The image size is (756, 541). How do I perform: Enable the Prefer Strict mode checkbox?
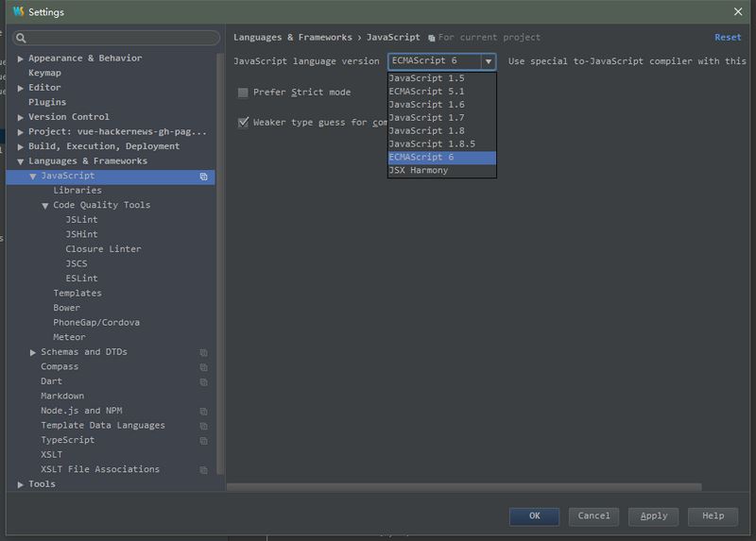(243, 93)
